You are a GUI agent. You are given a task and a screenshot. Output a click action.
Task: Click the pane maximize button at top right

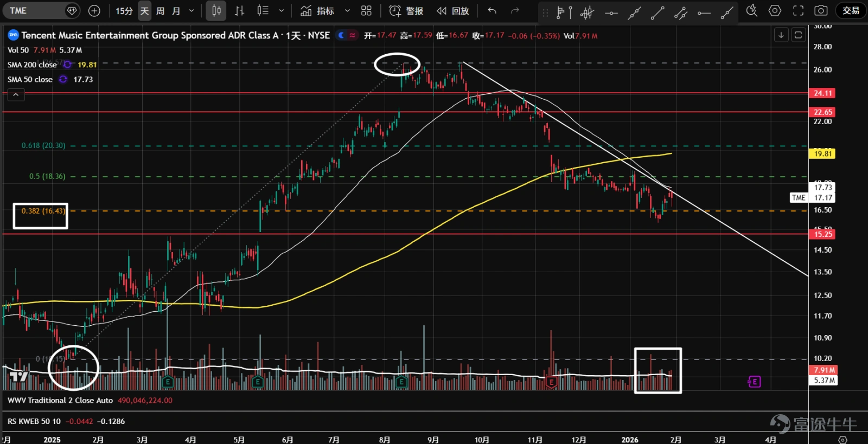click(x=798, y=35)
